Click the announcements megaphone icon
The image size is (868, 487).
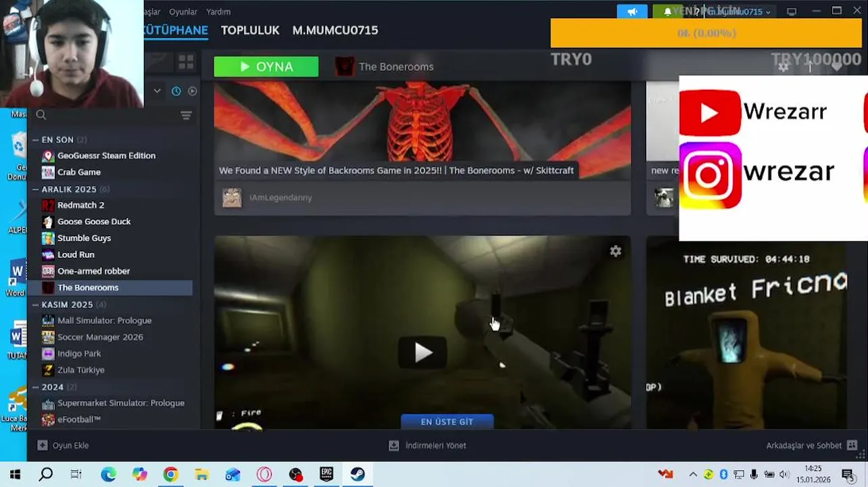point(632,11)
